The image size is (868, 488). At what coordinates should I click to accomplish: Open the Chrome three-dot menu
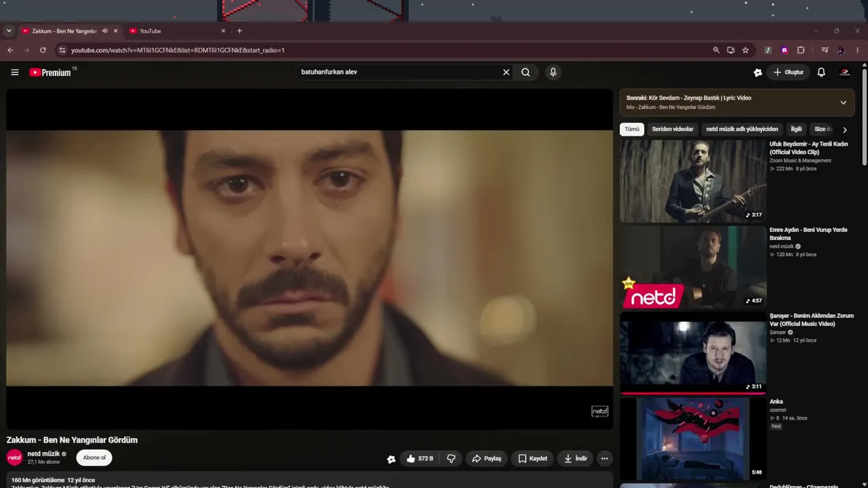858,50
